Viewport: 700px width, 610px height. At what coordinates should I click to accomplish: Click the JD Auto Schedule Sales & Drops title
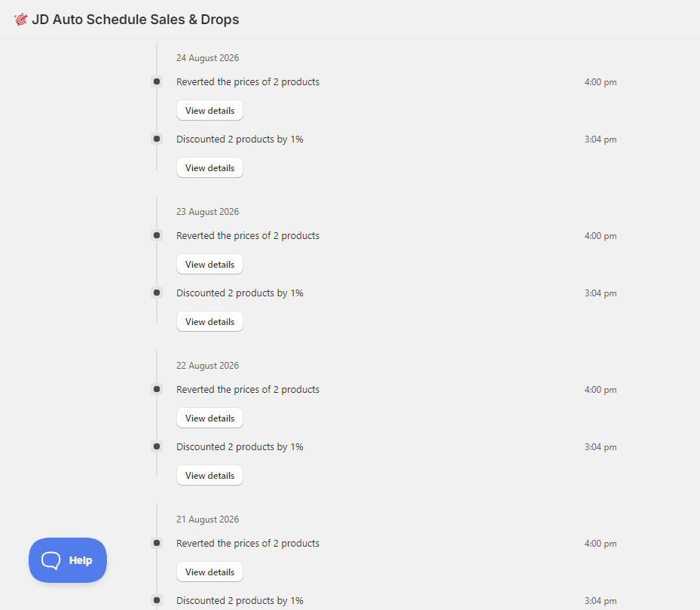point(136,20)
